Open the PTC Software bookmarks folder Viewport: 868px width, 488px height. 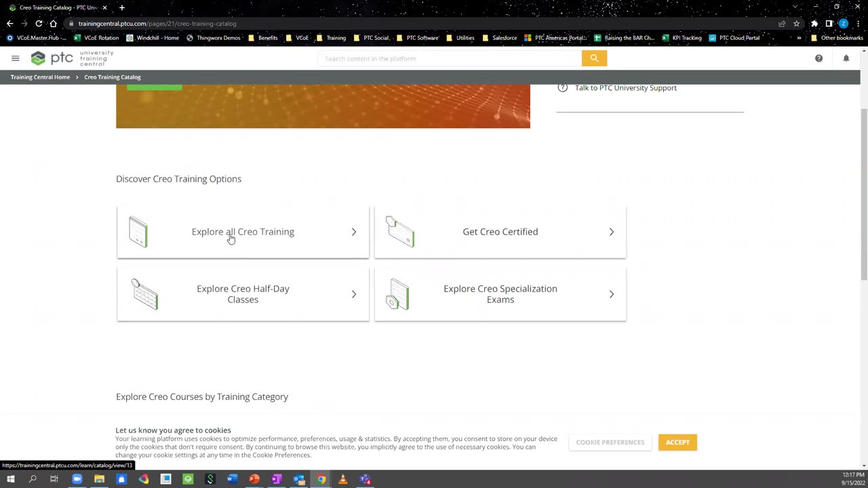tap(418, 38)
